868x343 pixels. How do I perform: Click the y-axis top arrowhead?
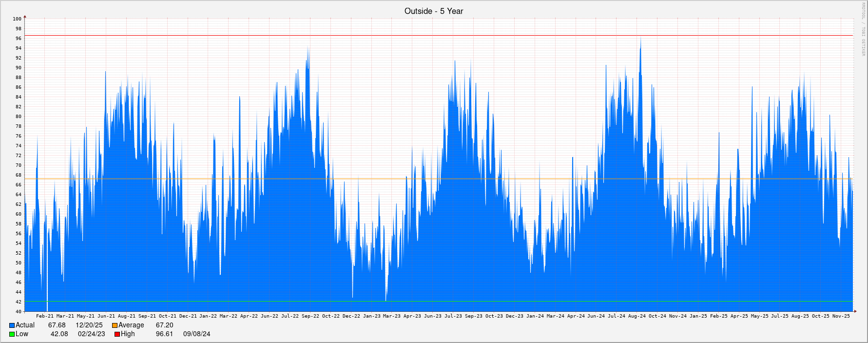[x=25, y=17]
